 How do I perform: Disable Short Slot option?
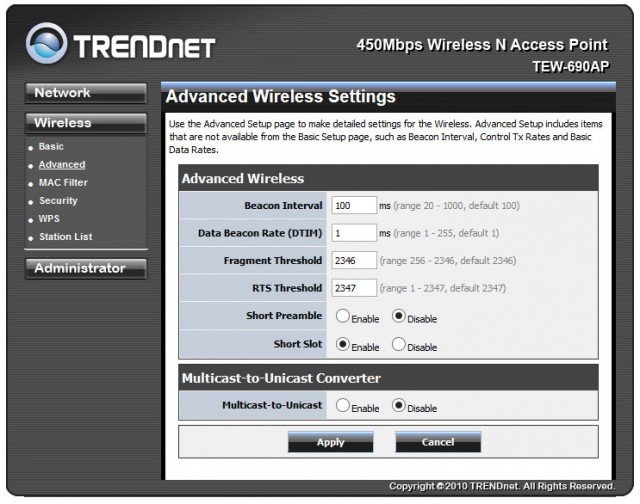click(x=400, y=345)
